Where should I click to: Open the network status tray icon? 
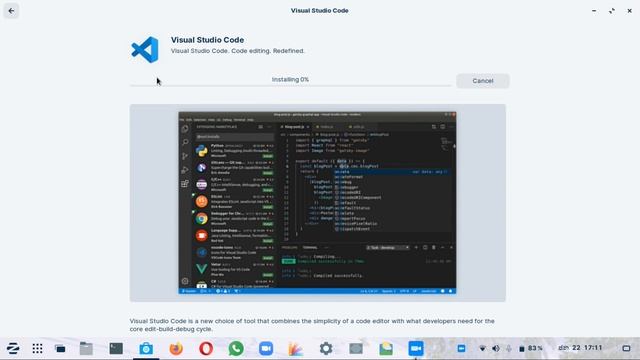point(482,349)
